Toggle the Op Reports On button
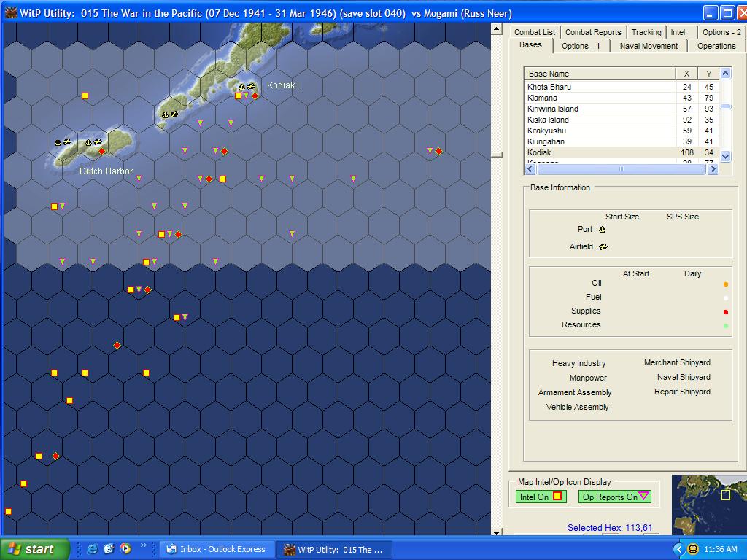Viewport: 747px width, 560px height. click(x=615, y=497)
